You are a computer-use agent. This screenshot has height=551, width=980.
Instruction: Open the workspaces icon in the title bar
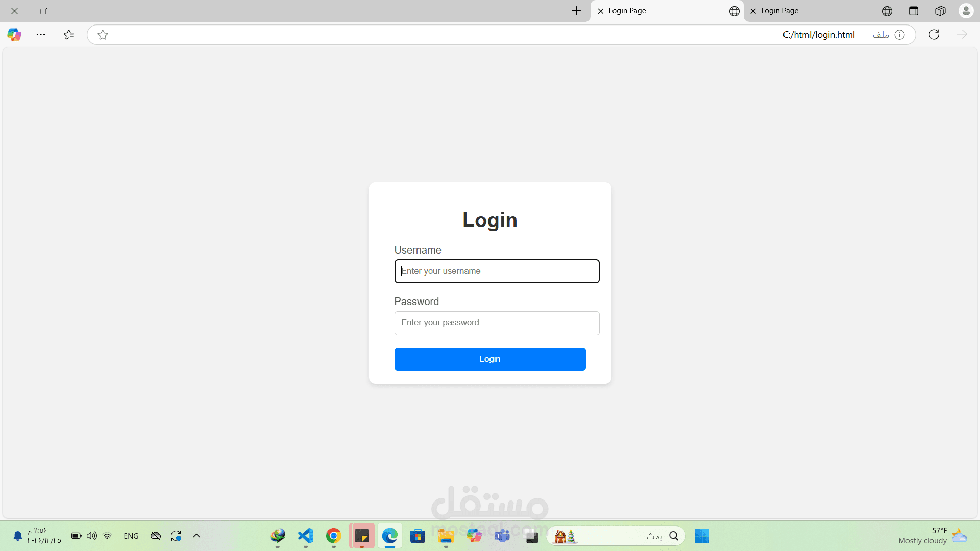940,11
